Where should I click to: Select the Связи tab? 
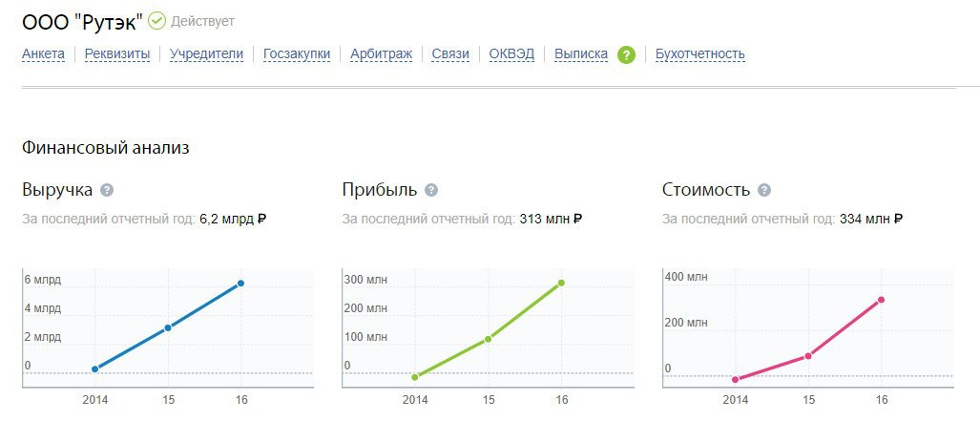click(x=450, y=53)
